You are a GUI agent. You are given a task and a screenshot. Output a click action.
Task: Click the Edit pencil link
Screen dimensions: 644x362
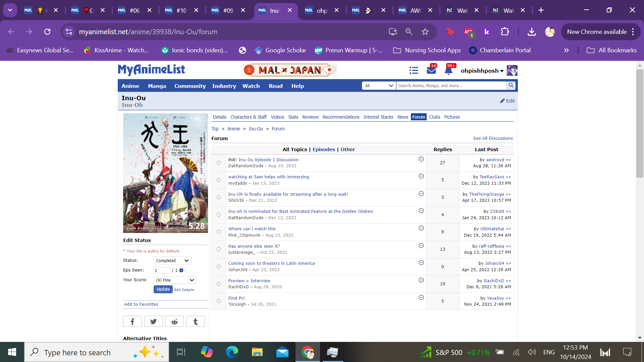coord(507,101)
